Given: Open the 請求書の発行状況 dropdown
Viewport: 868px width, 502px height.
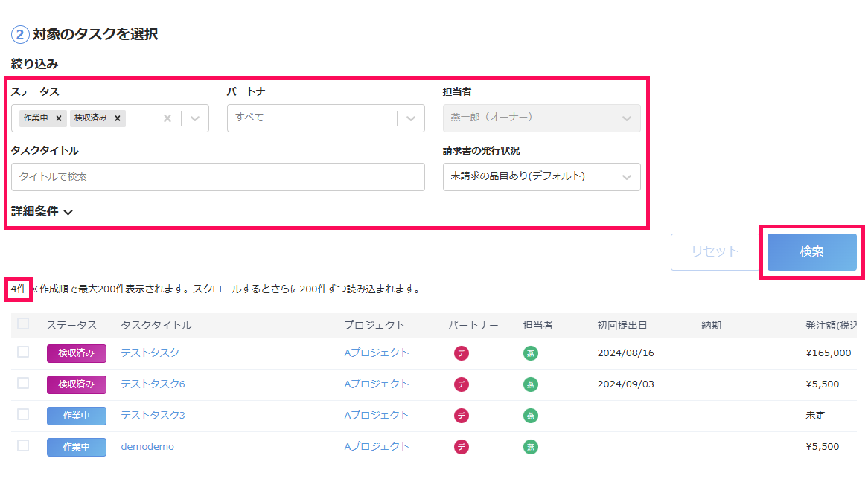Looking at the screenshot, I should pos(541,177).
